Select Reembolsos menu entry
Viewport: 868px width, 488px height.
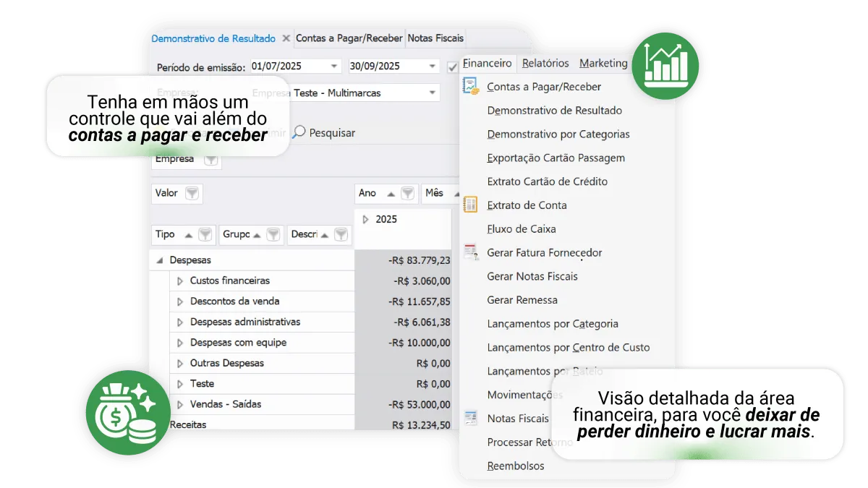point(516,466)
